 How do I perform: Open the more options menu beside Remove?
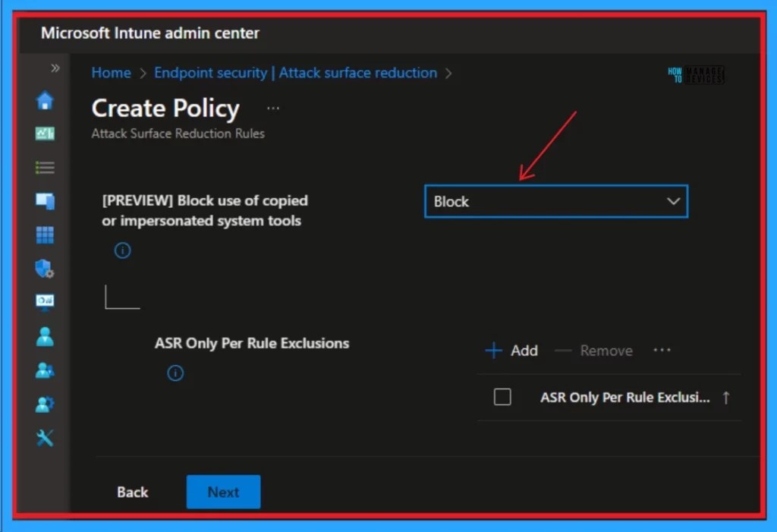(x=662, y=350)
